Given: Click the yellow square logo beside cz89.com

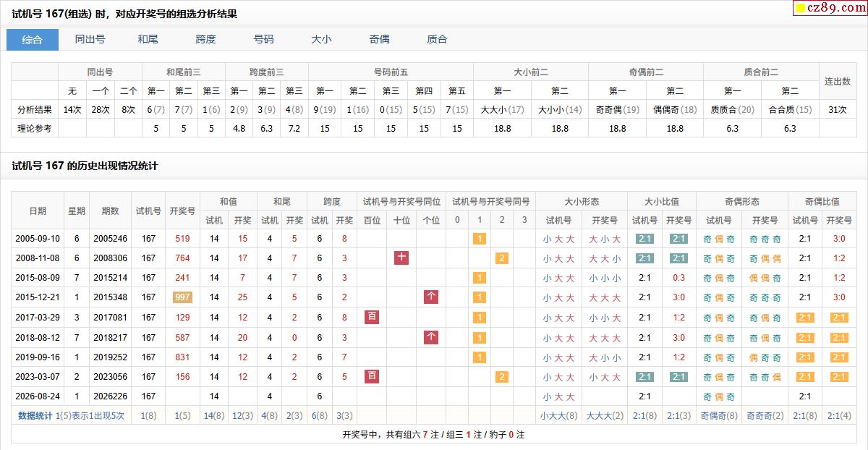Looking at the screenshot, I should [x=801, y=9].
